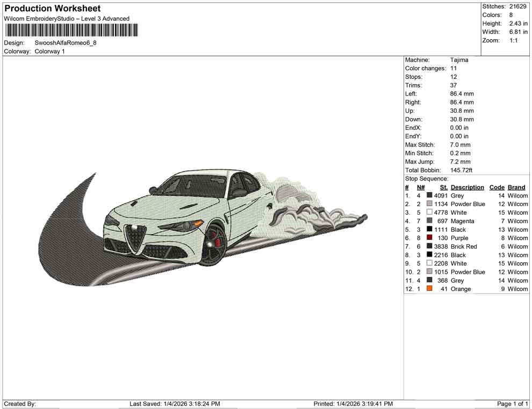Viewport: 532px width, 409px height.
Task: Click the design name SwooshAlfaRomeo6_8
Action: click(x=66, y=43)
